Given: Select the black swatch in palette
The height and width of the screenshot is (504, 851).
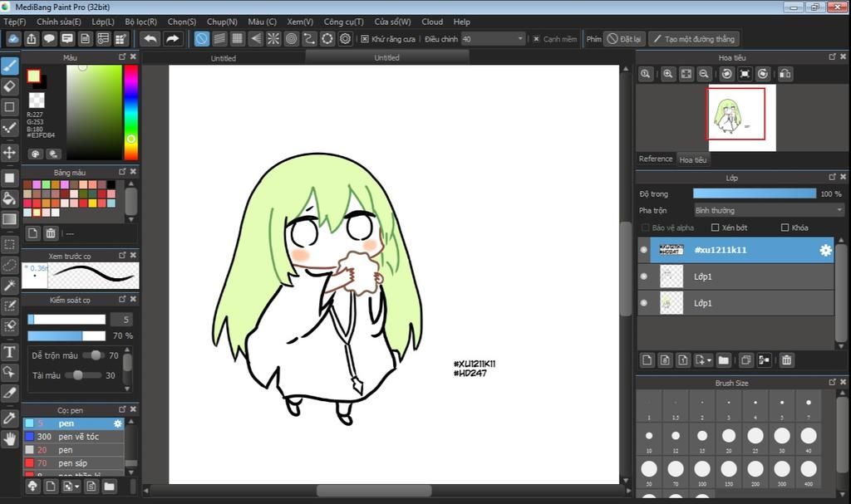Looking at the screenshot, I should (x=111, y=185).
